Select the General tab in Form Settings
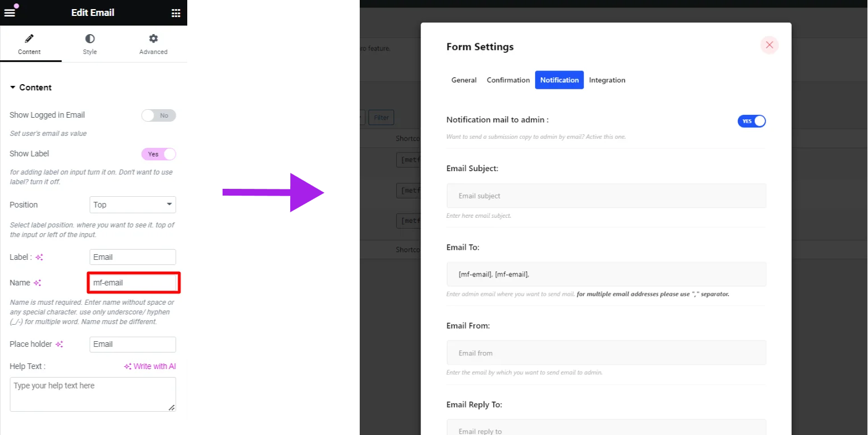The image size is (868, 435). [463, 80]
